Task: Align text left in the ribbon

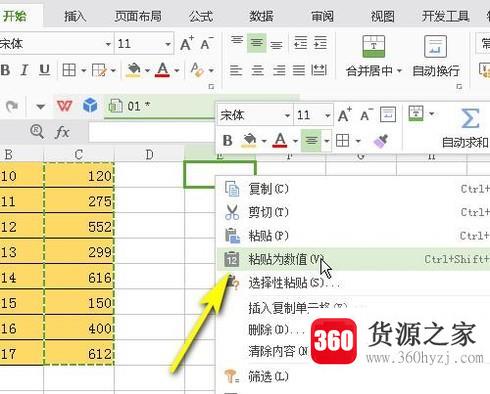Action: [236, 70]
